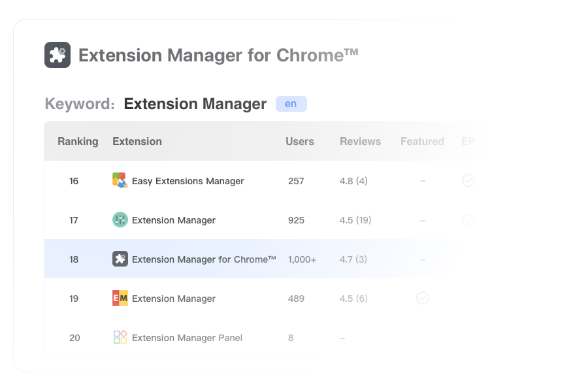Click the red-yellow EM icon in row 19
Image resolution: width=588 pixels, height=392 pixels.
coord(120,298)
